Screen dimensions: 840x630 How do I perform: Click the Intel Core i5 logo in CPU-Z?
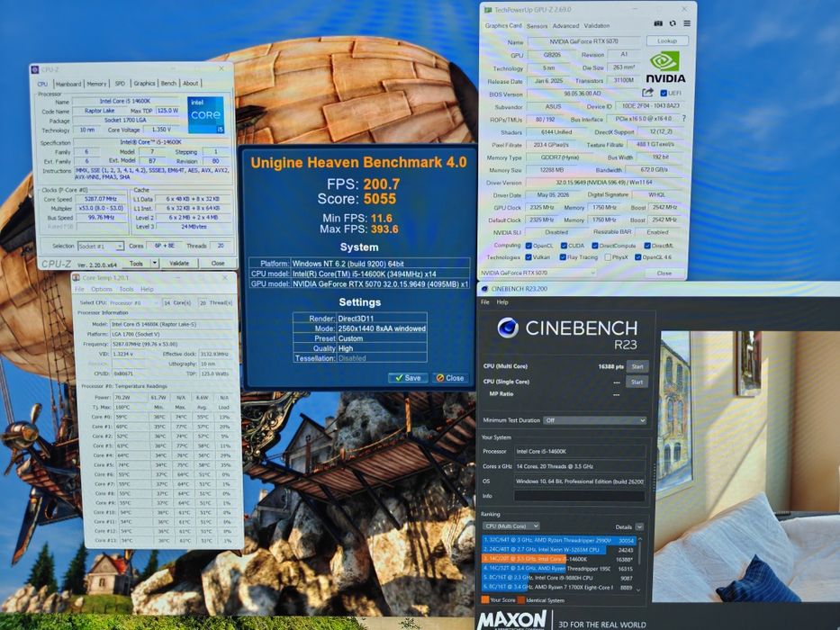205,114
